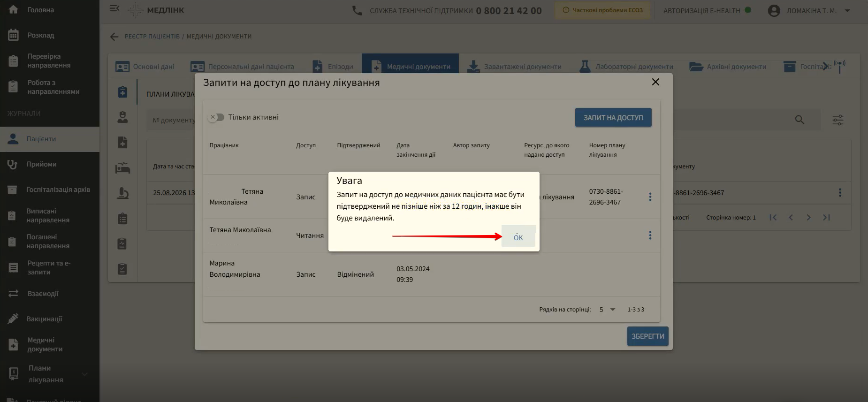Go to first page in background table

point(773,217)
